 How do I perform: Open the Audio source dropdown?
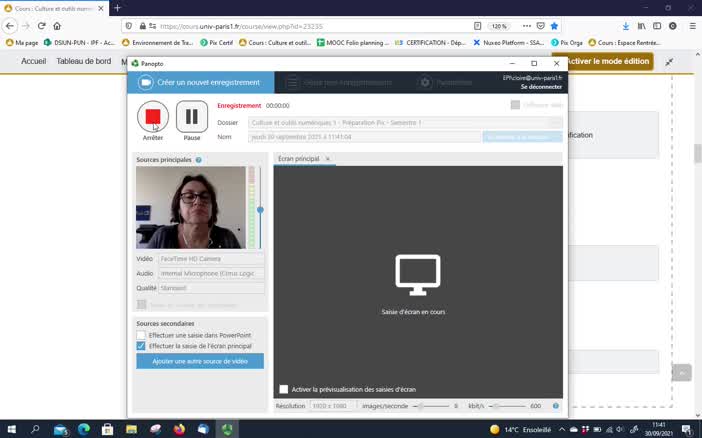click(211, 273)
